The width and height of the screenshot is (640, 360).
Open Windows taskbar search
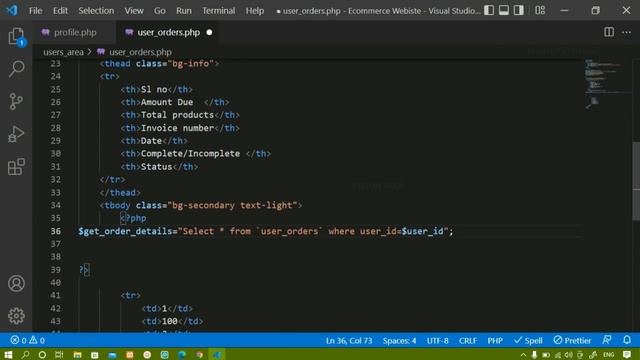[25, 354]
